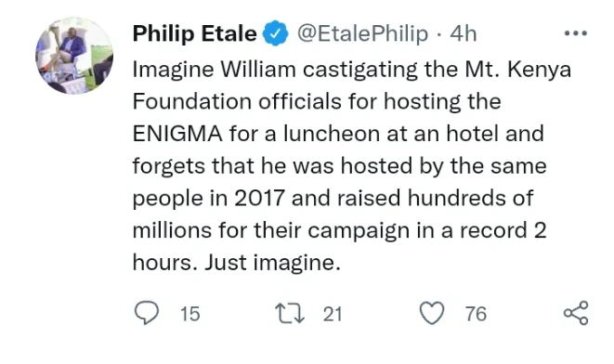Screen dimensions: 614x364
Task: Open the share icon on the tweet
Action: coord(576,313)
